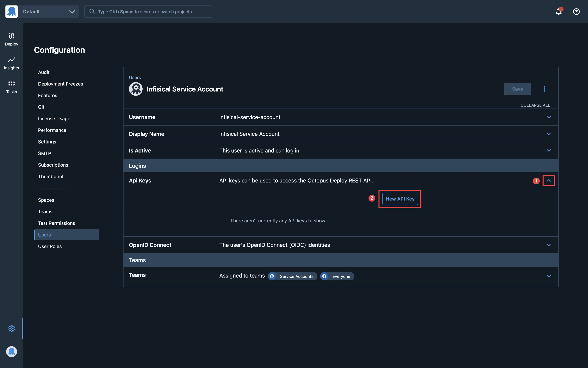Click the Service Accounts team chip
Viewport: 588px width, 368px height.
pos(292,276)
